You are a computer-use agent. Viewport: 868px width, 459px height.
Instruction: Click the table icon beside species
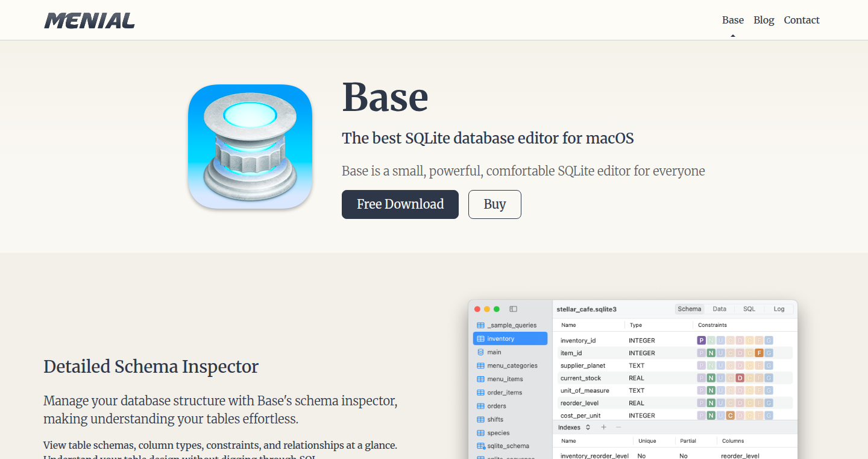pos(480,432)
